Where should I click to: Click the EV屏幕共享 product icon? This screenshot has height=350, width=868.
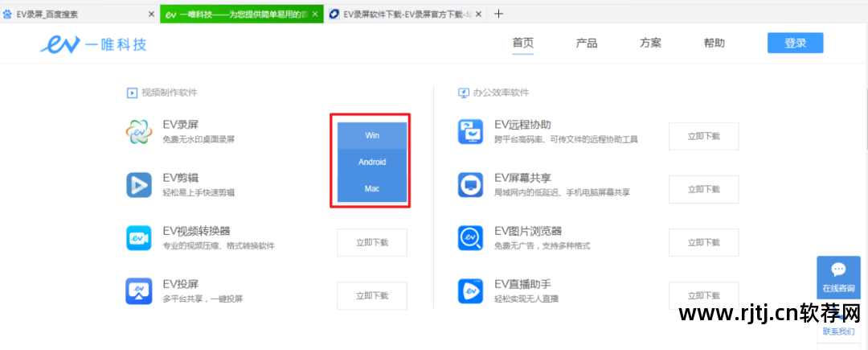pos(470,185)
